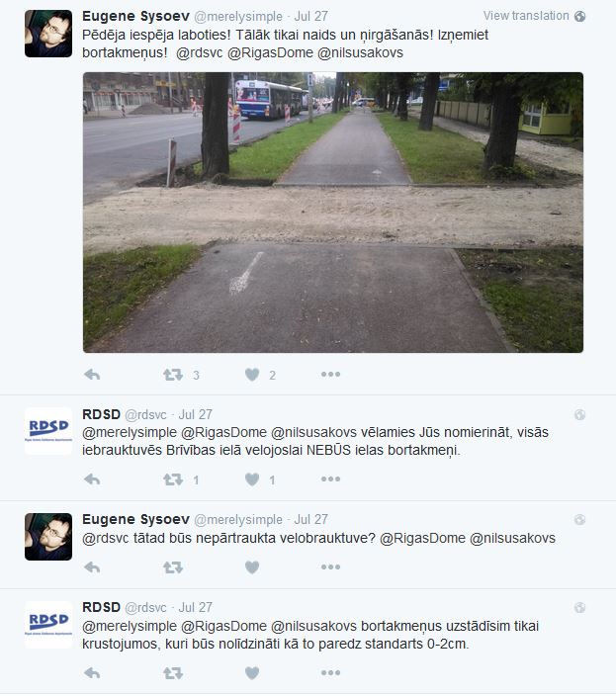Open the @rdsvc handle on last tweet
The image size is (616, 696).
145,607
